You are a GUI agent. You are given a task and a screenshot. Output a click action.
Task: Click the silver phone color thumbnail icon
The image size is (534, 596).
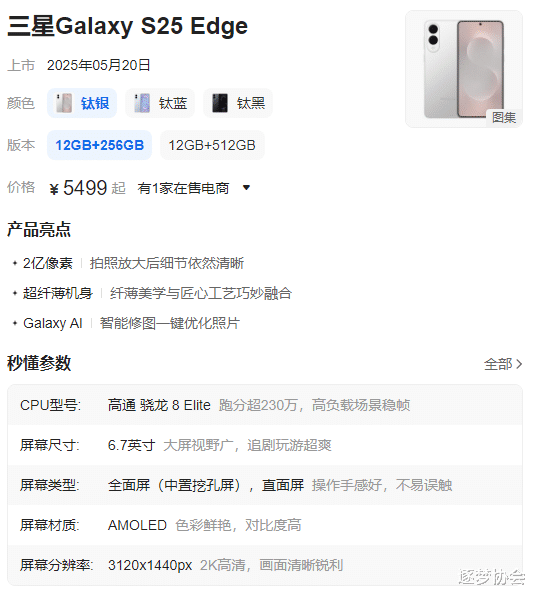(x=64, y=103)
